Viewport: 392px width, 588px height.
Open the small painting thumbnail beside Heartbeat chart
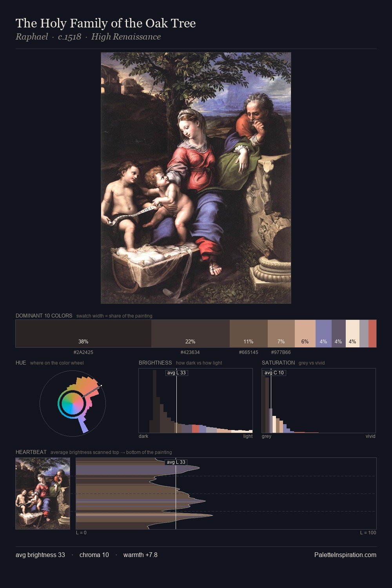point(43,494)
